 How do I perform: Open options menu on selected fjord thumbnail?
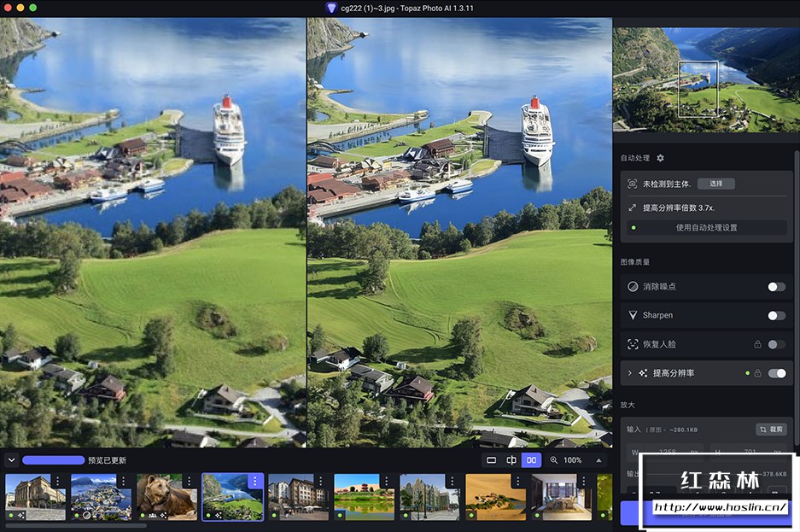(255, 481)
